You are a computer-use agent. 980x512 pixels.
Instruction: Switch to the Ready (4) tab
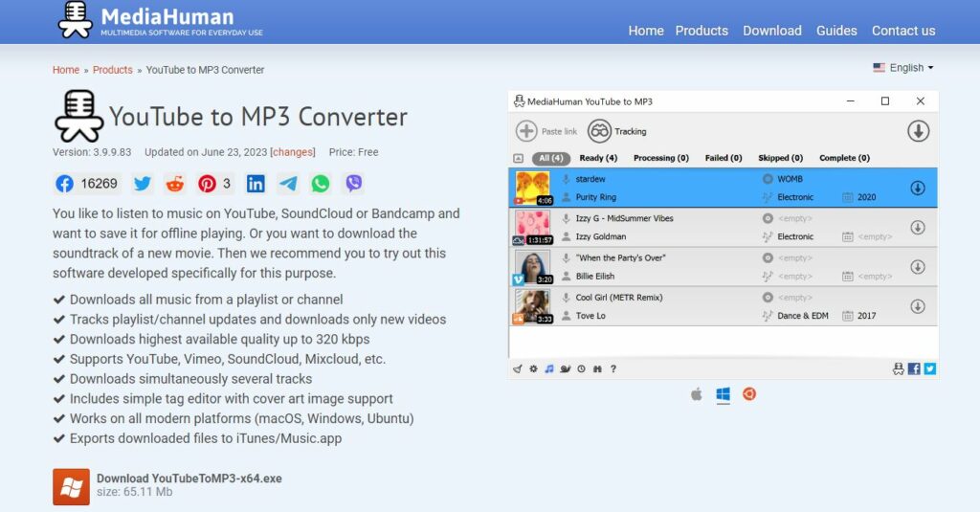pos(598,158)
